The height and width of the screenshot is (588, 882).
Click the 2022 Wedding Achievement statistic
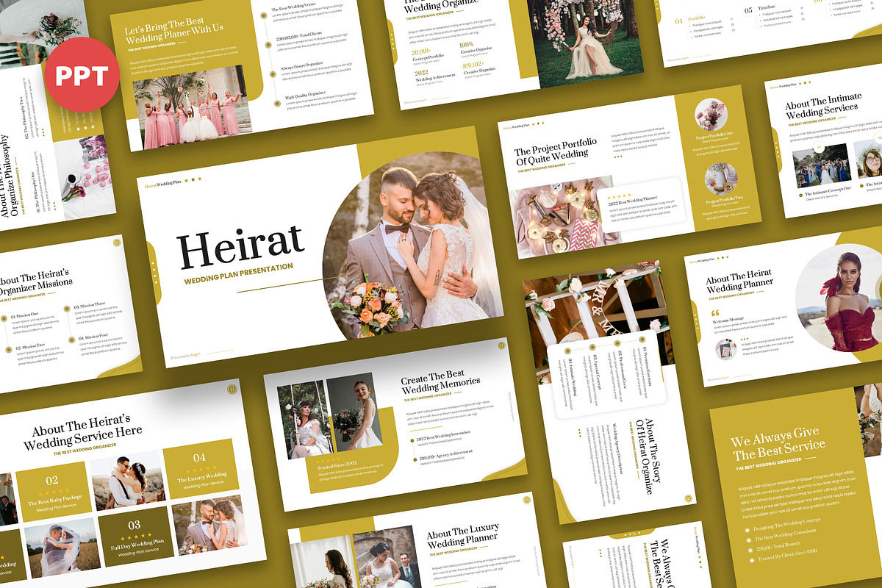click(435, 77)
